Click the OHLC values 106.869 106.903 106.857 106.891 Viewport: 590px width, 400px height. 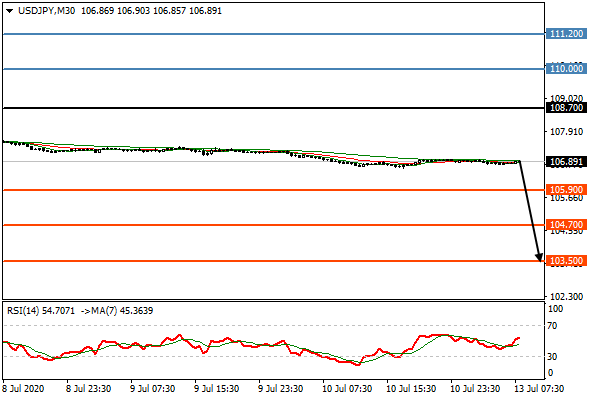[x=151, y=11]
